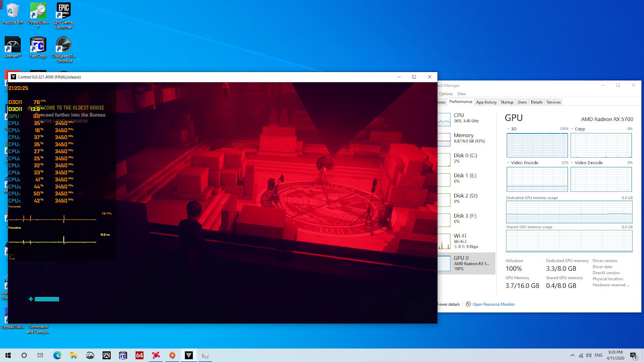Open the View menu in Task Manager
644x362 pixels.
pyautogui.click(x=462, y=94)
